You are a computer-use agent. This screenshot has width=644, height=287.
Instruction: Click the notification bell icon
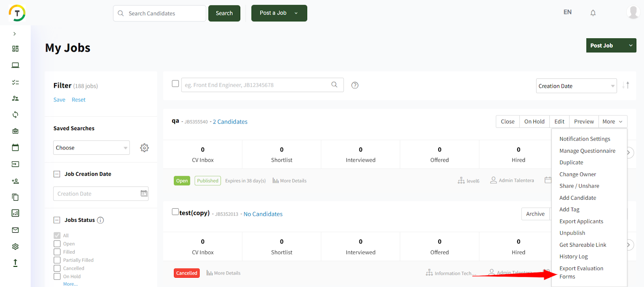(x=593, y=13)
